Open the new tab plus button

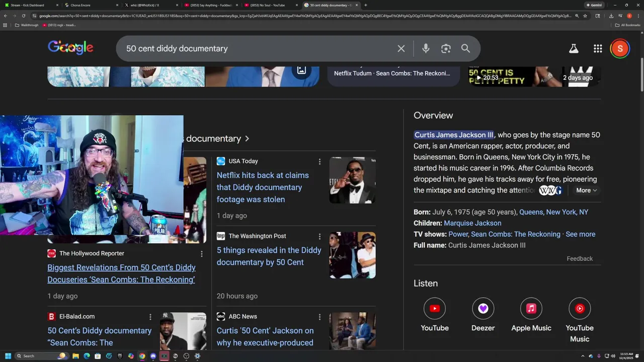(x=365, y=5)
